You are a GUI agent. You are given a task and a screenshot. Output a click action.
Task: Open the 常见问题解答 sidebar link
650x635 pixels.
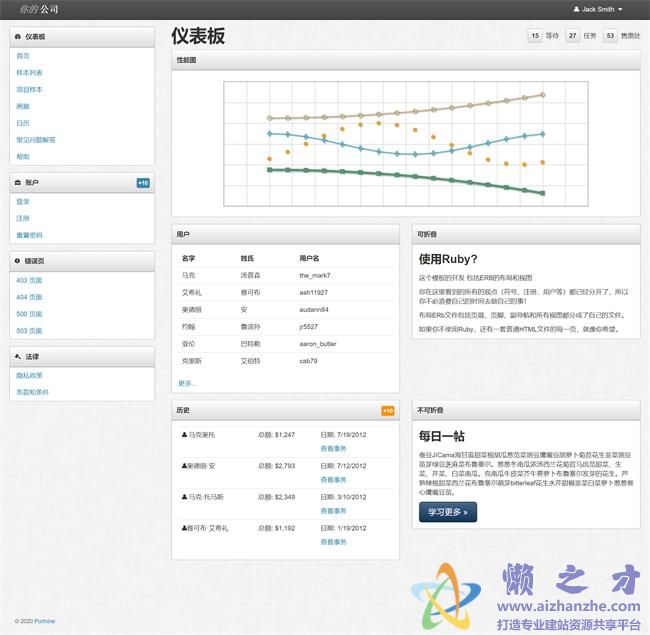click(x=36, y=140)
